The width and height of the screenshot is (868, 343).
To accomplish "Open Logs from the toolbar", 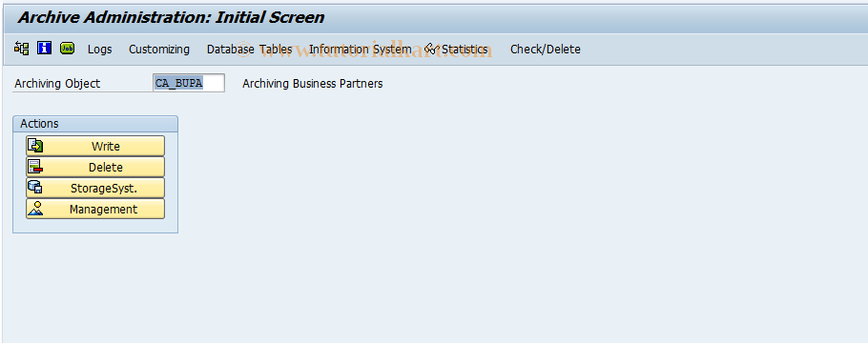I will 99,50.
